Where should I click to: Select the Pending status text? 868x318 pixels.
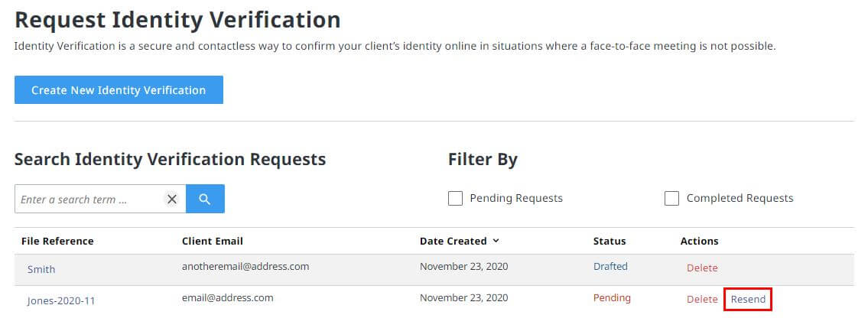[612, 297]
